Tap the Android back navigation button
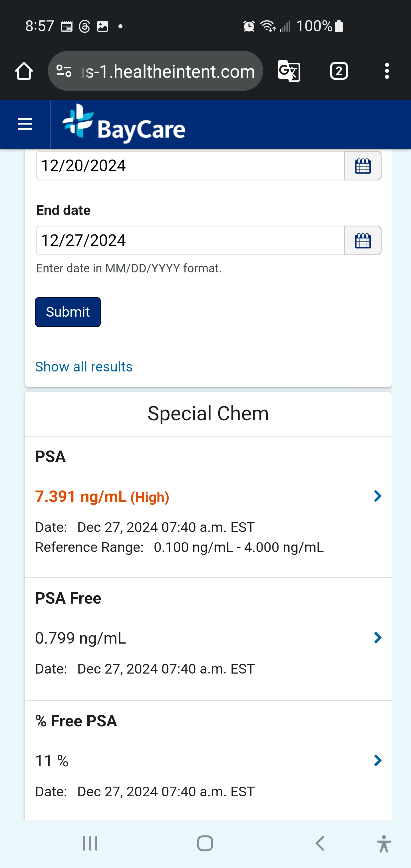This screenshot has height=868, width=411. point(320,844)
